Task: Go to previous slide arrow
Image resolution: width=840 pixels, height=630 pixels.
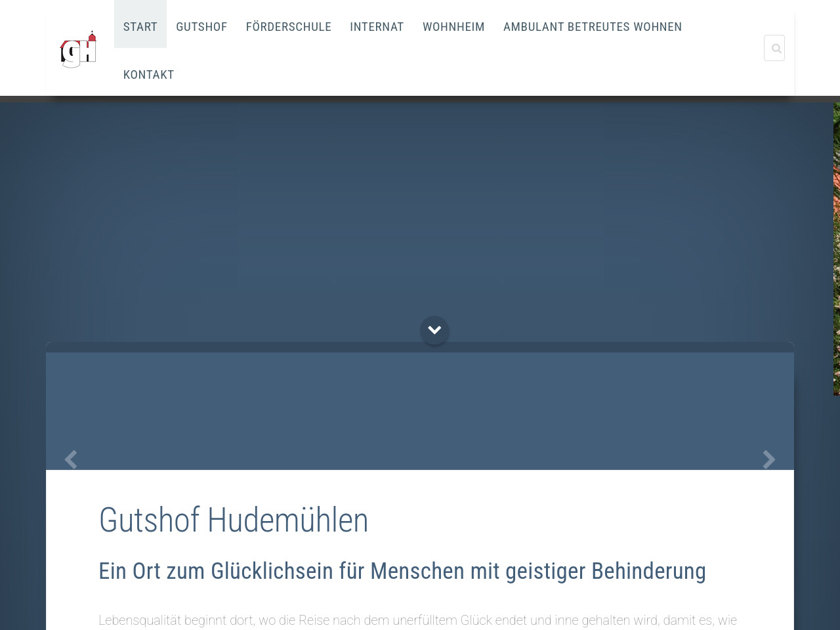Action: 71,459
